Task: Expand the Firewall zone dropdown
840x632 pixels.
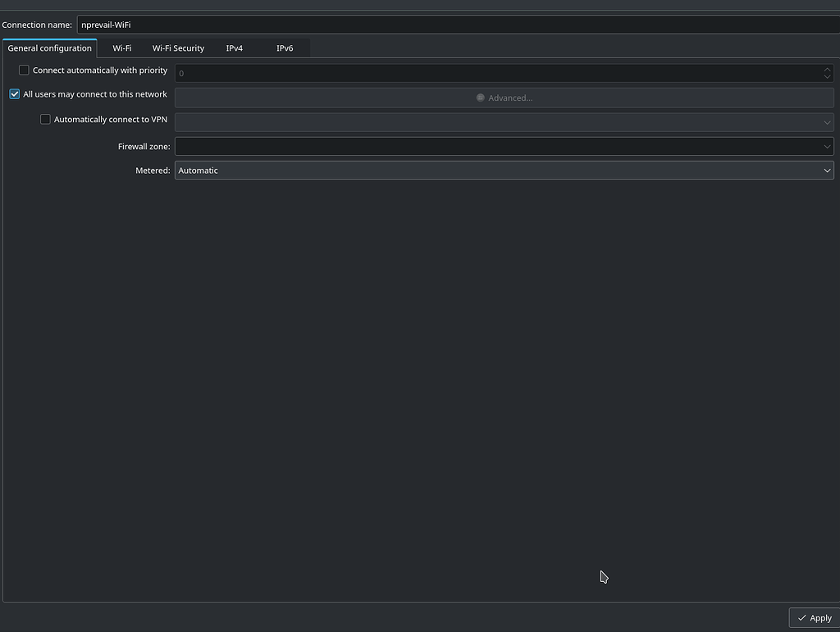Action: click(x=827, y=146)
